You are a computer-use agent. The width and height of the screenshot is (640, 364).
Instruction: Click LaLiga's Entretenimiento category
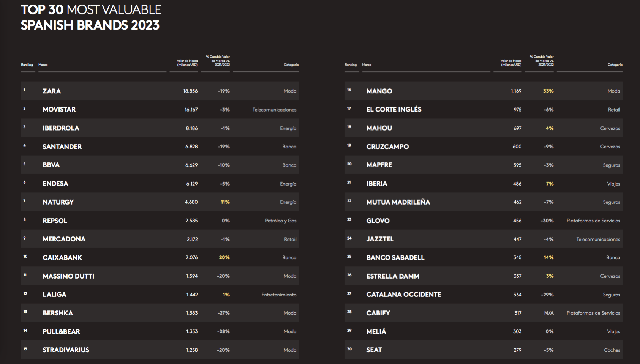(x=279, y=295)
